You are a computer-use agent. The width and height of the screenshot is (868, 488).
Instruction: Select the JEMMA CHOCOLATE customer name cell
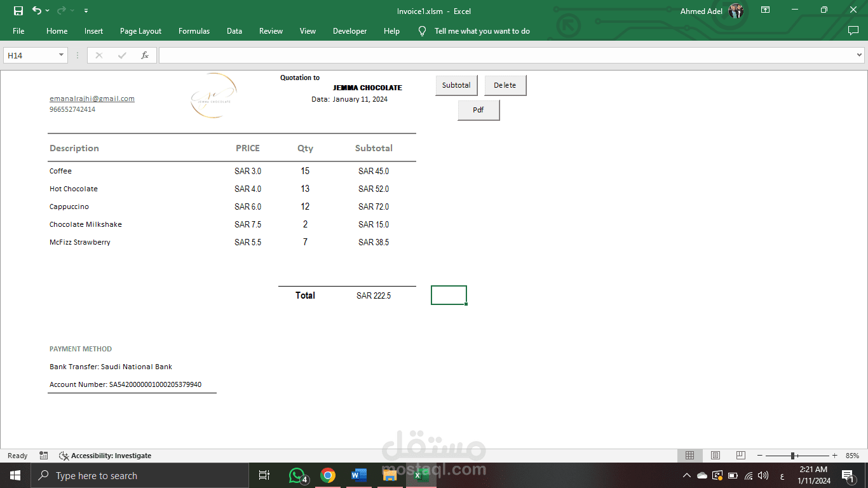pos(367,88)
